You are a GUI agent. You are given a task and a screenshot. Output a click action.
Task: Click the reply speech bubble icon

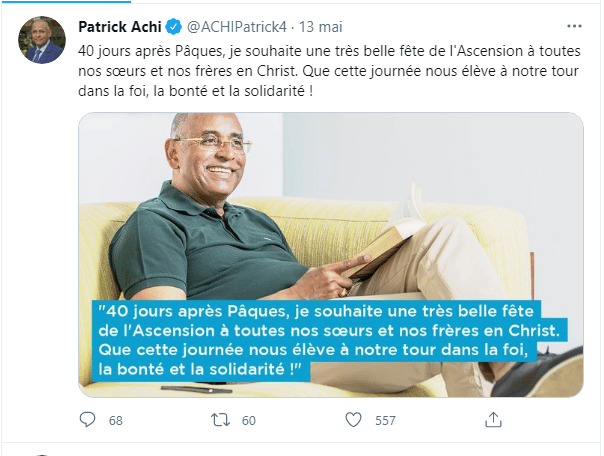[x=87, y=419]
